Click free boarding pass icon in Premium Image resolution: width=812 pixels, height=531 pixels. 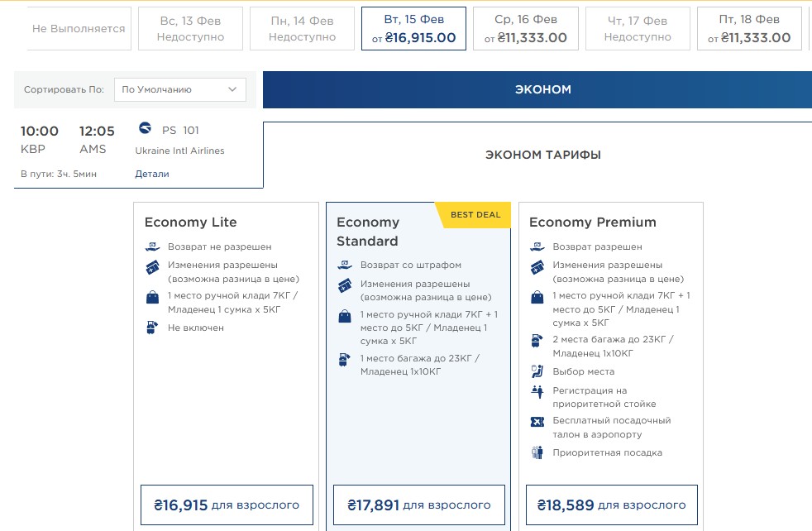pyautogui.click(x=537, y=422)
